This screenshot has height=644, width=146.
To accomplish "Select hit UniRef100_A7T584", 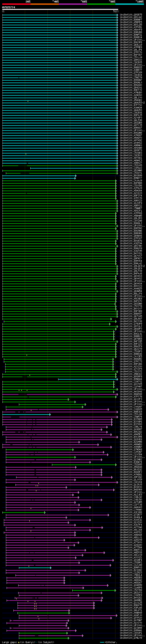I will coord(131,548).
